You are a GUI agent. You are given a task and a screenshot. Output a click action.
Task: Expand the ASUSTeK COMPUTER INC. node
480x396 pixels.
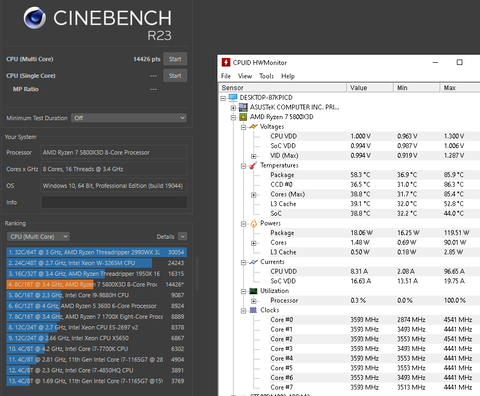233,108
